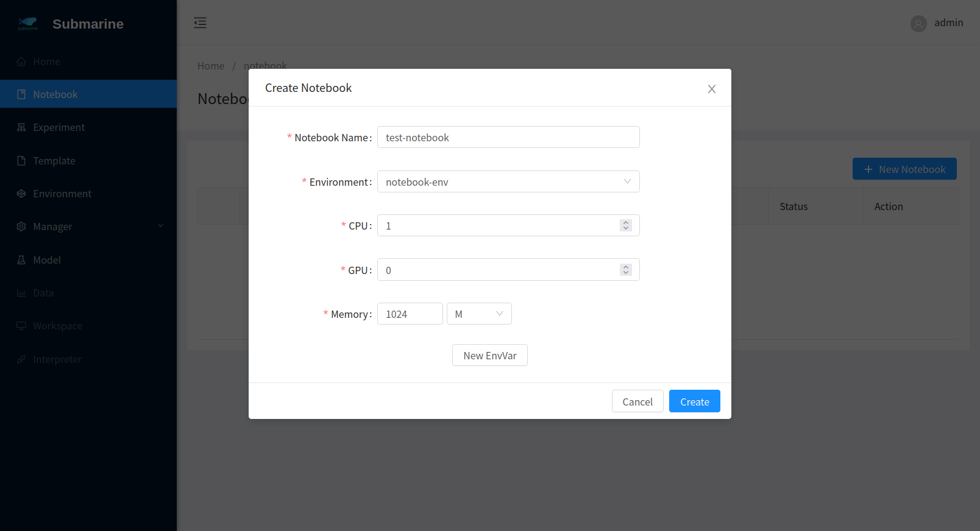Close the Create Notebook dialog with X
The width and height of the screenshot is (980, 531).
coord(711,89)
